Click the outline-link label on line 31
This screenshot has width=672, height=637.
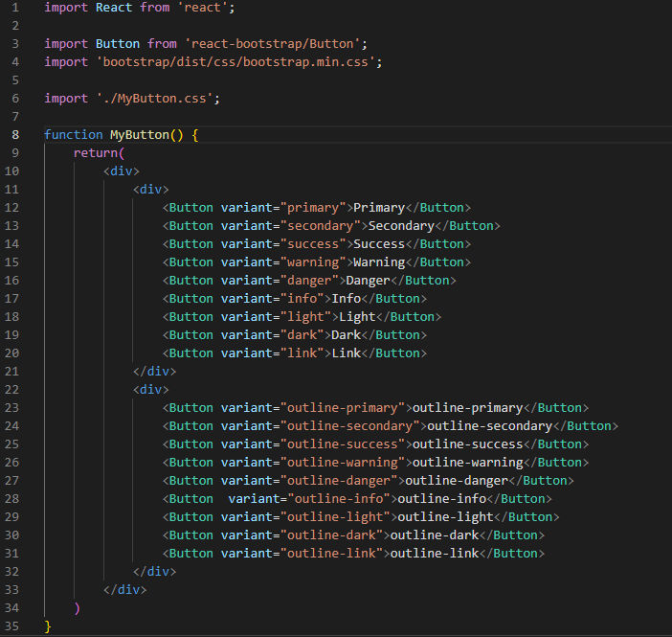click(x=435, y=554)
